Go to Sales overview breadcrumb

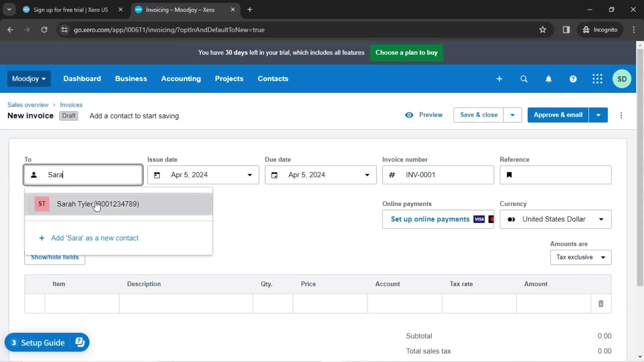click(x=28, y=105)
